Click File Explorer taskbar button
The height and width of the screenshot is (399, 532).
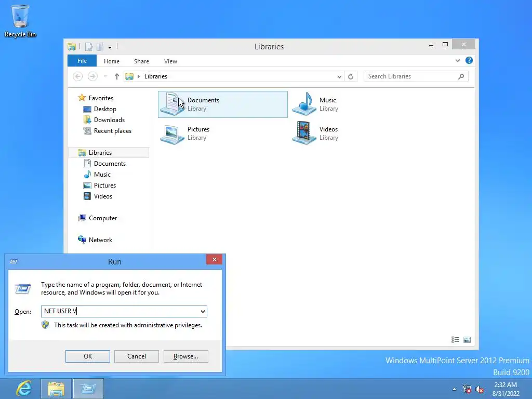(56, 389)
